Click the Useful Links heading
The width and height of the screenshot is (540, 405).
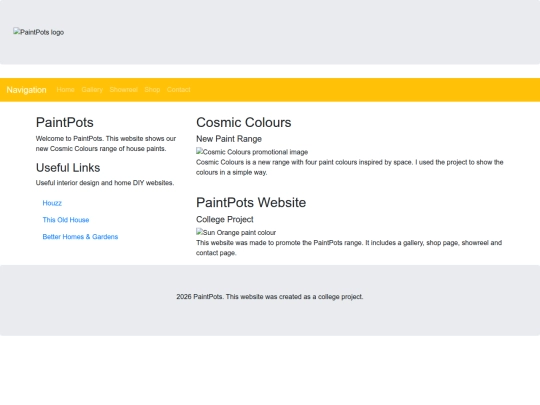(x=68, y=168)
